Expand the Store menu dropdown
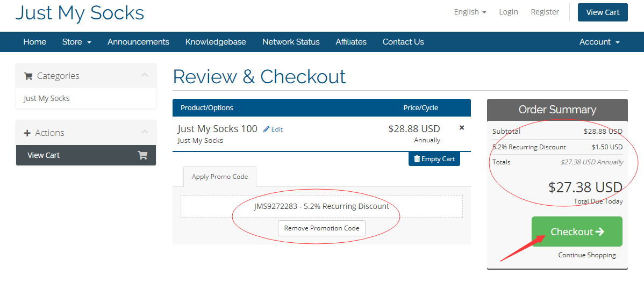Viewport: 644px width, 282px height. click(x=76, y=42)
